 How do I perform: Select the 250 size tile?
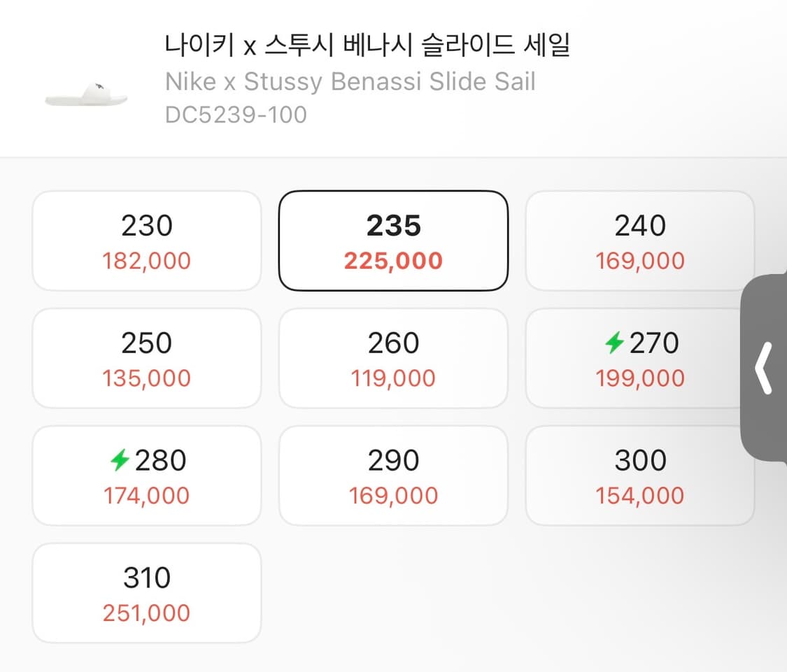click(x=147, y=358)
